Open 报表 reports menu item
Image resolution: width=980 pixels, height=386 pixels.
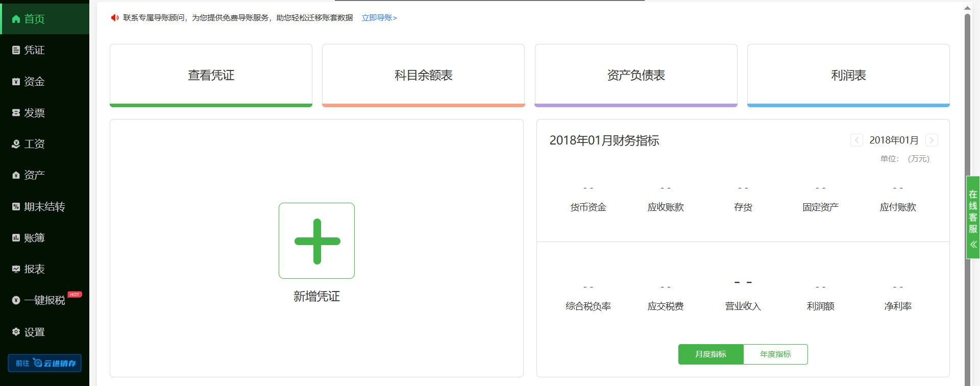pos(34,269)
